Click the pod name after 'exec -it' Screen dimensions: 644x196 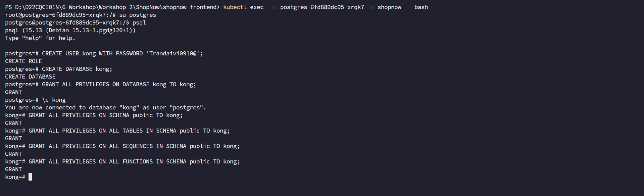322,7
